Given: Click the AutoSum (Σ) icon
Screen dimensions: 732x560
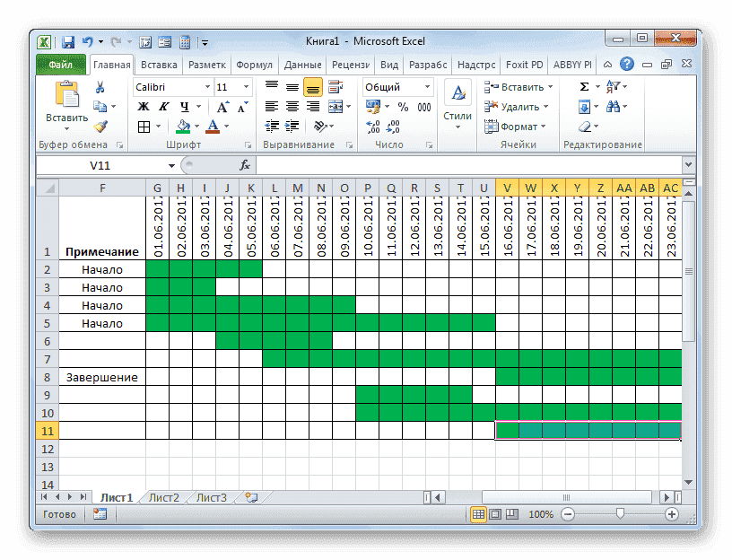Looking at the screenshot, I should (x=583, y=86).
